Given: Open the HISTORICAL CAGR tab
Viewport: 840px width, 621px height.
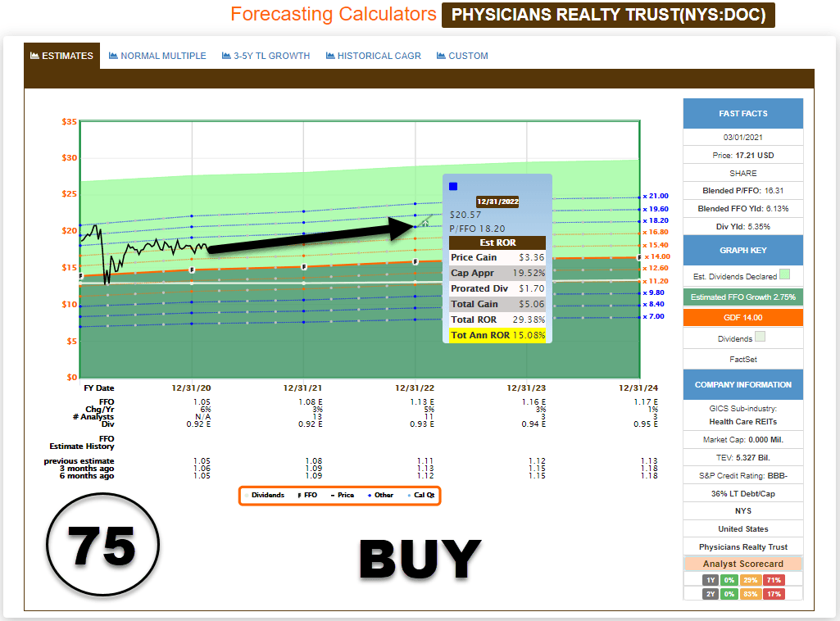Looking at the screenshot, I should (x=374, y=56).
